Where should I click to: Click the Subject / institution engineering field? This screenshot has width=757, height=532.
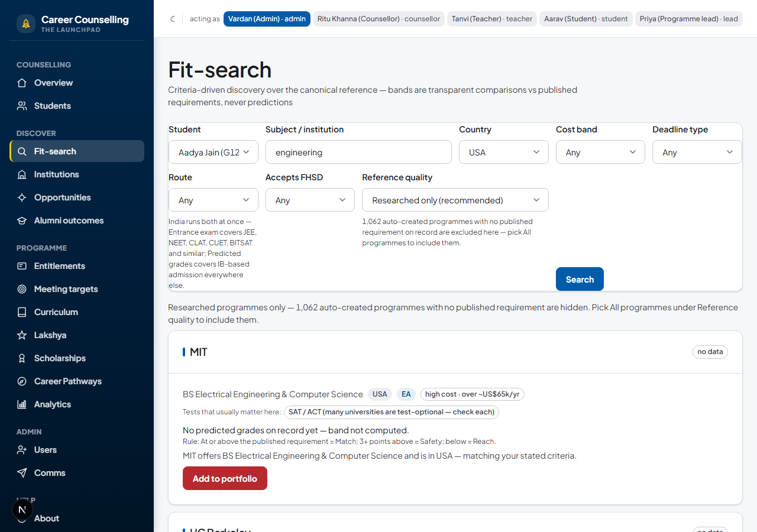pyautogui.click(x=358, y=152)
